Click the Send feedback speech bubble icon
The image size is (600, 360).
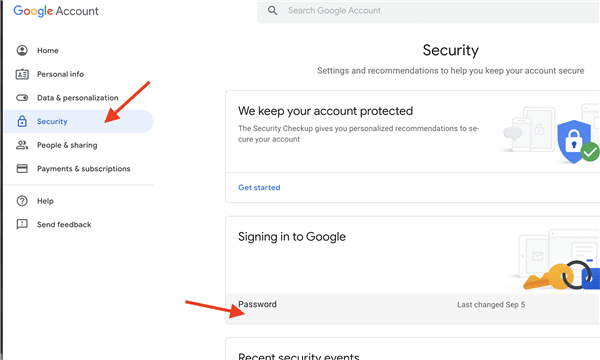pyautogui.click(x=22, y=225)
